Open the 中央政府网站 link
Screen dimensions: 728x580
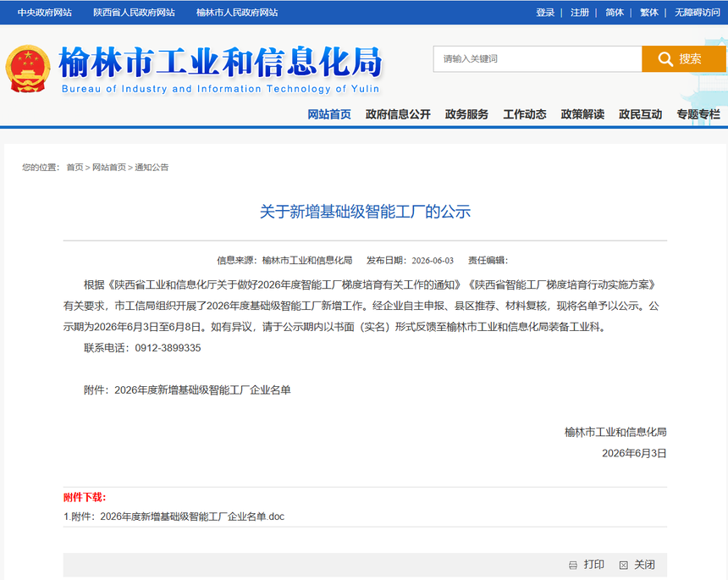45,13
